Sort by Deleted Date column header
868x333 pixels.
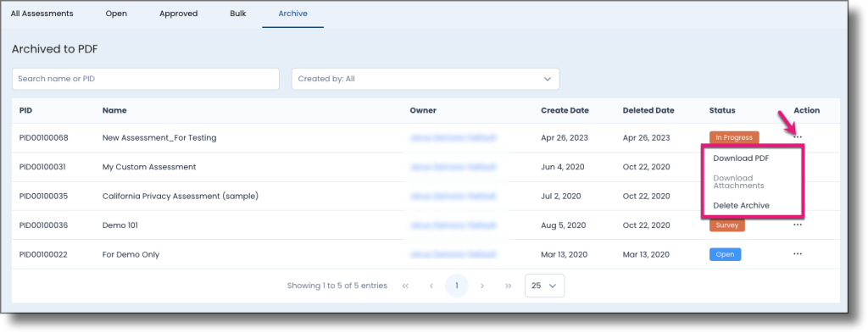pos(648,111)
